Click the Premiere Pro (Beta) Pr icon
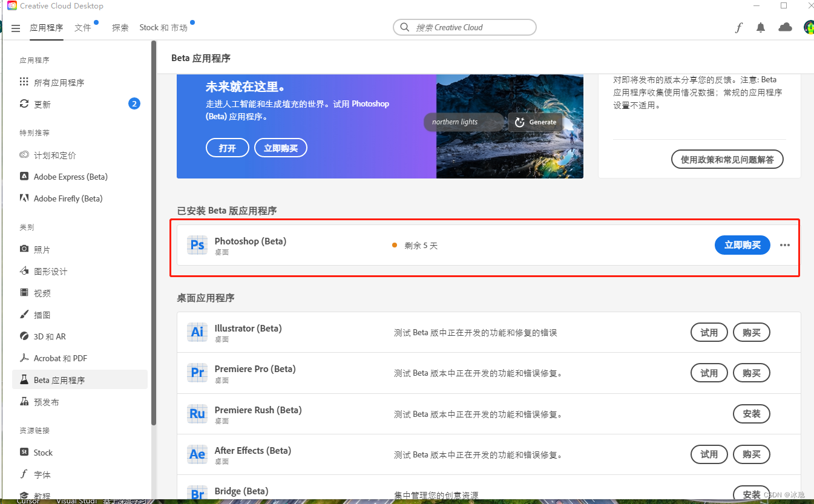 tap(197, 373)
